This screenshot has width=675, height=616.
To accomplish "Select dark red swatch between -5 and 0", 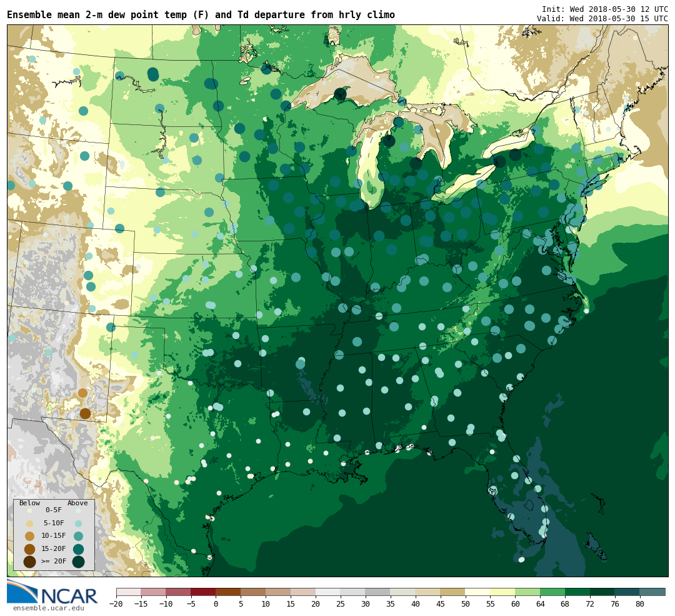I will click(204, 592).
